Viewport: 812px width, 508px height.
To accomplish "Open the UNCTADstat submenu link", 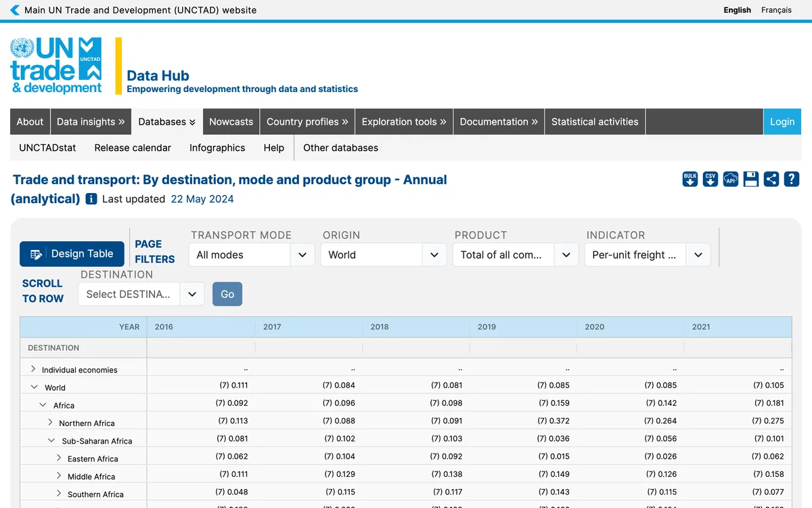I will tap(47, 148).
